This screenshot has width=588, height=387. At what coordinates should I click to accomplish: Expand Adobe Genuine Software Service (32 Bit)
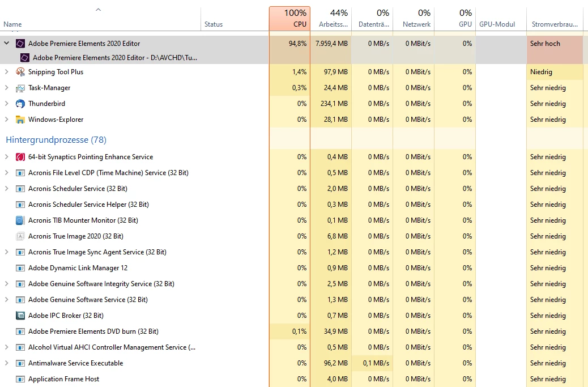click(6, 300)
